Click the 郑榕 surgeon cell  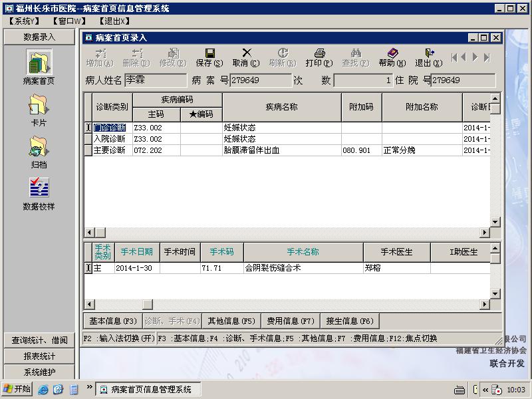(x=396, y=268)
